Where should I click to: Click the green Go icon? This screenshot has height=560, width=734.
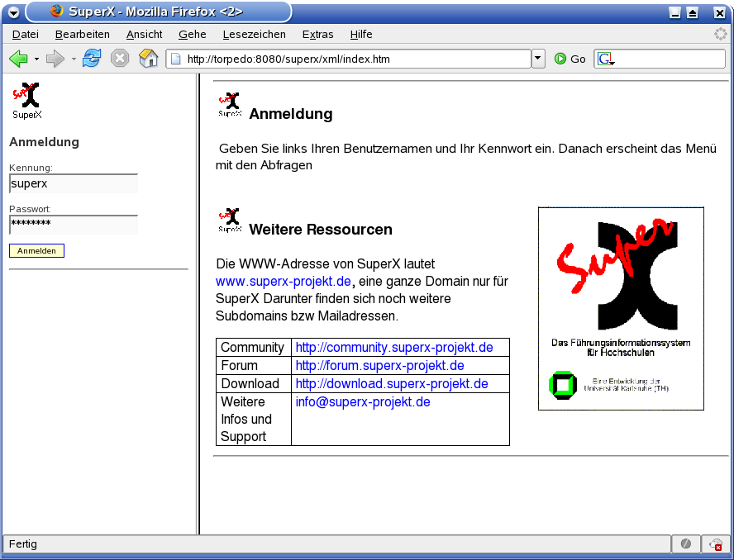[560, 59]
